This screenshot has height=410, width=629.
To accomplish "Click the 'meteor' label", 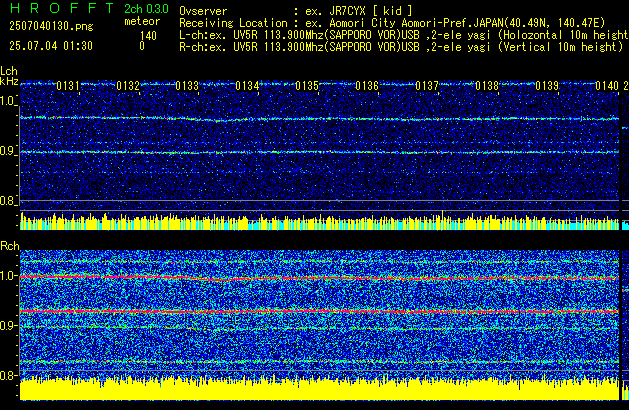I will pyautogui.click(x=142, y=21).
